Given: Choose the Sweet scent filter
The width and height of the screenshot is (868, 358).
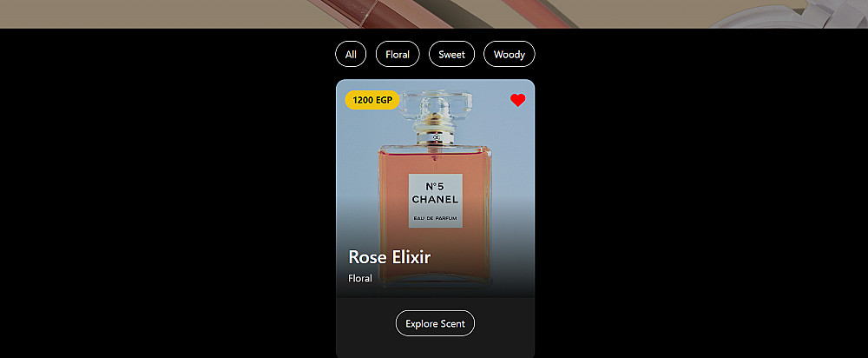Looking at the screenshot, I should 451,54.
